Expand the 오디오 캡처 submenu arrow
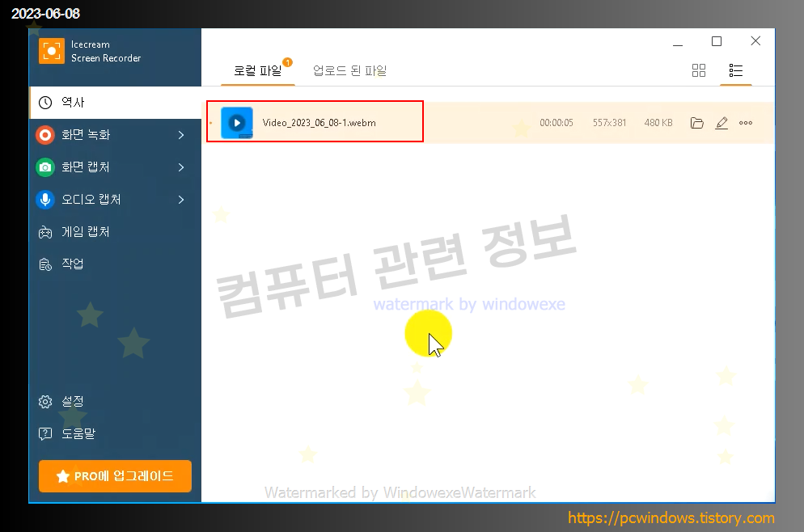 (181, 200)
